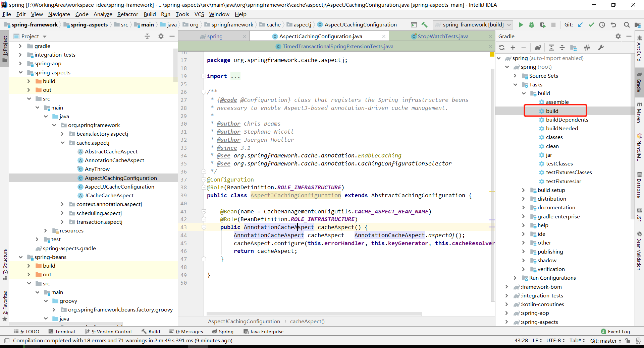The image size is (644, 348).
Task: Switch to the spring editor tab
Action: (215, 36)
